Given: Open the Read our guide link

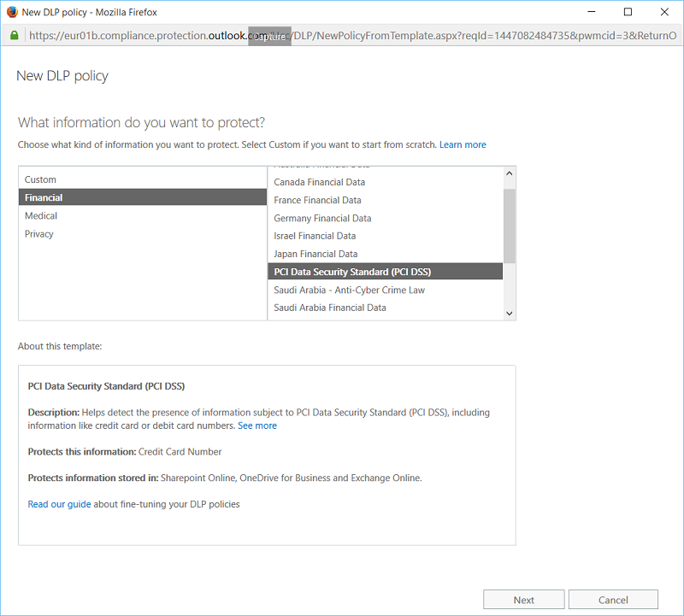Looking at the screenshot, I should coord(59,504).
